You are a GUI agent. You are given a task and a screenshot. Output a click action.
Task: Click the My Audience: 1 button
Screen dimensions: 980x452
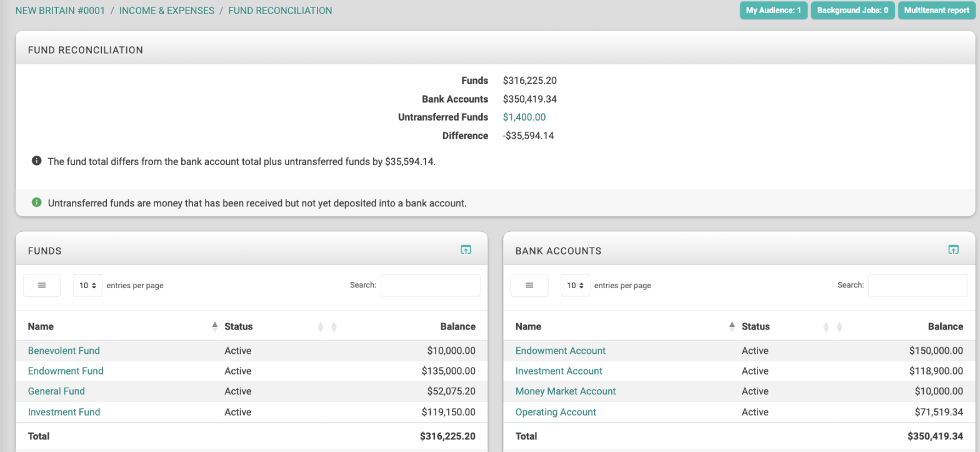point(774,11)
